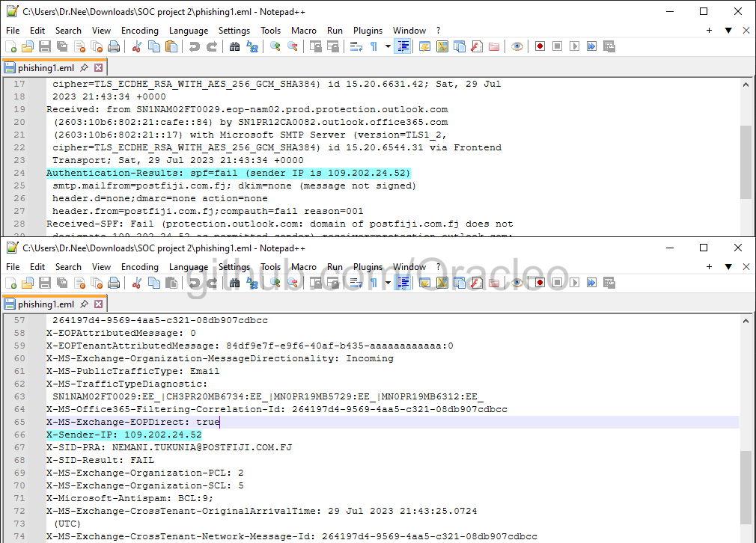
Task: Open Plugins menu in top window
Action: pyautogui.click(x=368, y=31)
